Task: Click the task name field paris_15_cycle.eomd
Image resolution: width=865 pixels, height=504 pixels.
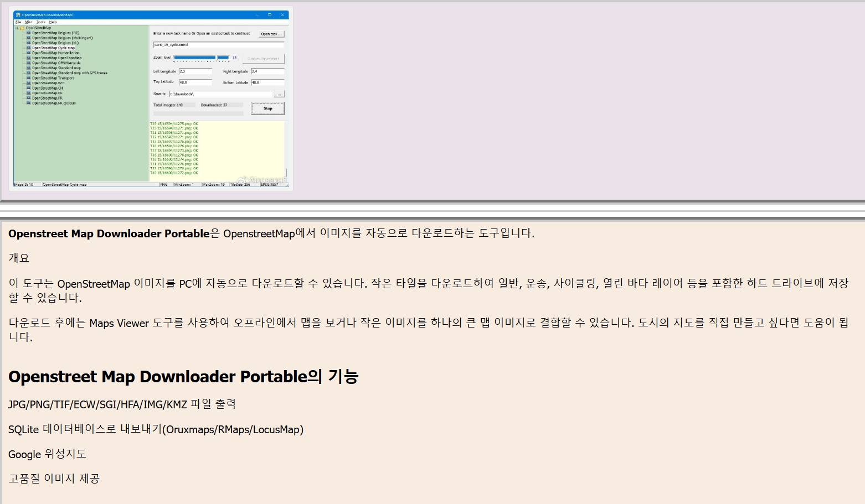Action: (219, 45)
